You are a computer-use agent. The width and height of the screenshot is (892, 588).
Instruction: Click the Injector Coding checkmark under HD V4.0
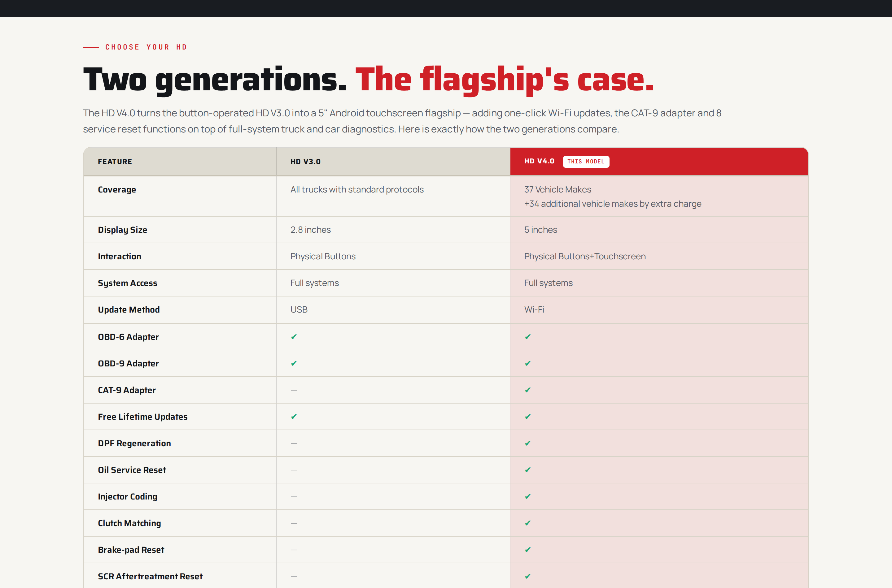point(528,496)
